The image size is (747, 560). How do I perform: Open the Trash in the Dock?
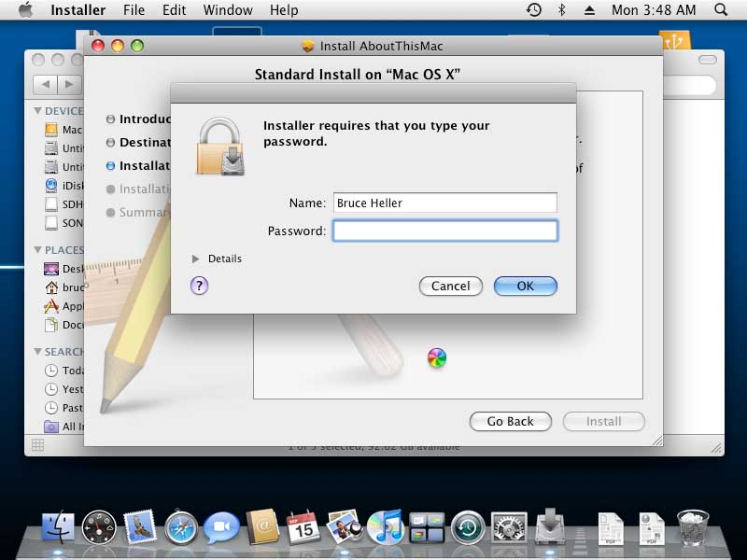point(693,526)
